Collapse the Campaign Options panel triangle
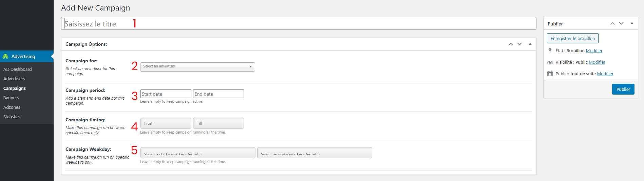The image size is (644, 181). 530,44
